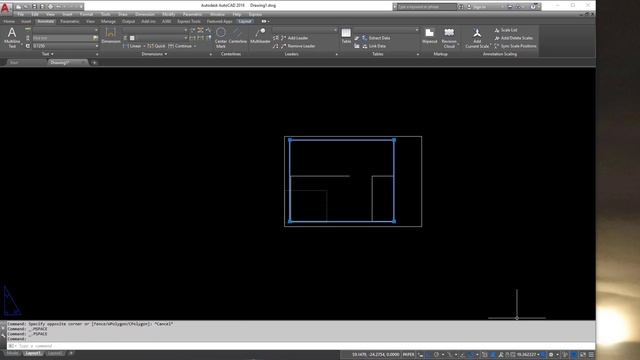Open the Modify menu
Viewport: 640px width, 360px height.
pos(169,14)
